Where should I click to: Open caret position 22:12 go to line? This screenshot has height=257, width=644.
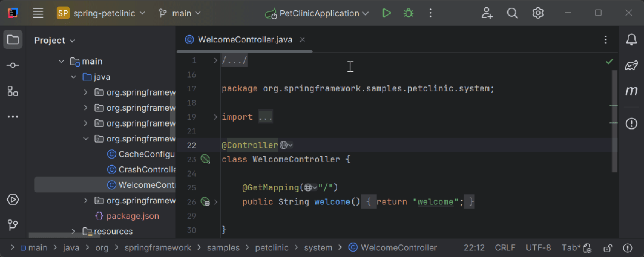click(x=474, y=247)
